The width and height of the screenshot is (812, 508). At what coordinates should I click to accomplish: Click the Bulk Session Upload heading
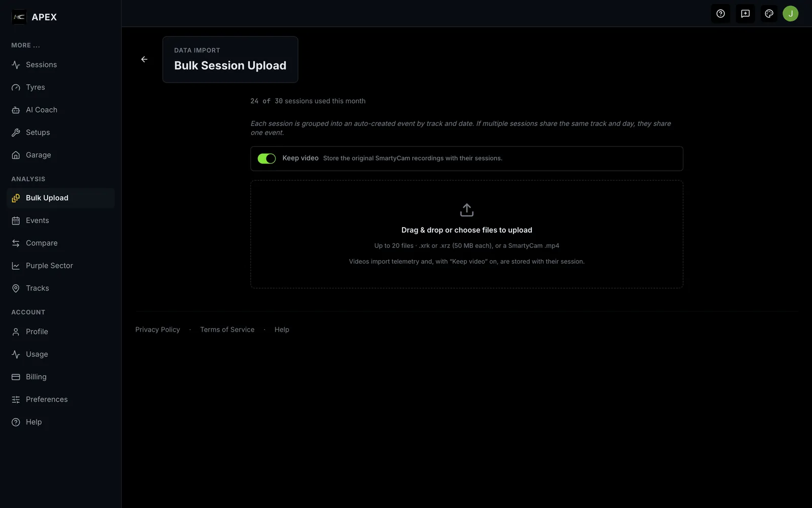click(230, 66)
